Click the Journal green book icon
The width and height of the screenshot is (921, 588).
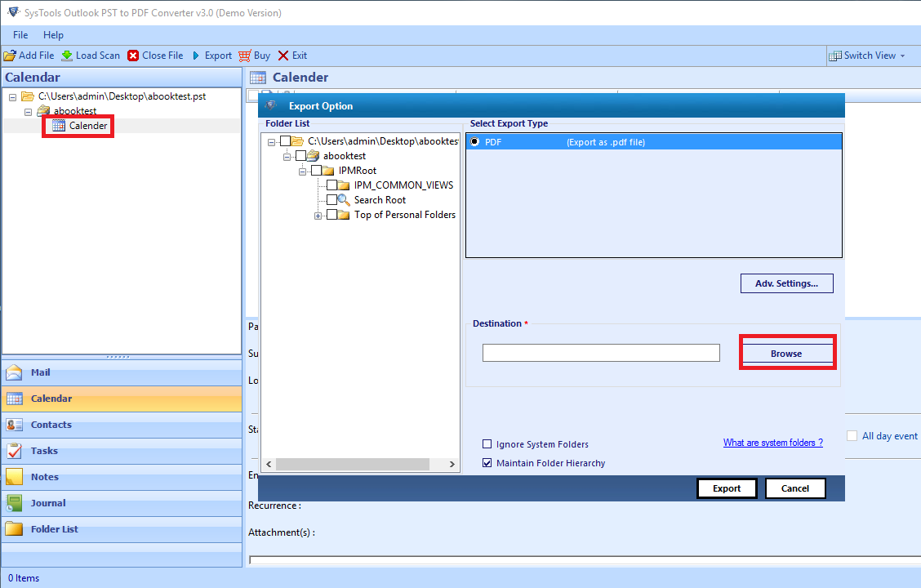click(x=14, y=503)
